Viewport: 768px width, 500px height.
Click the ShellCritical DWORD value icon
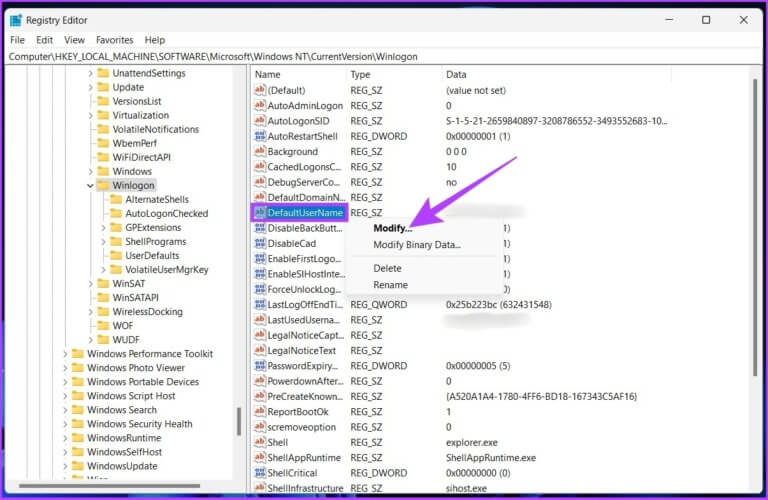click(x=260, y=473)
